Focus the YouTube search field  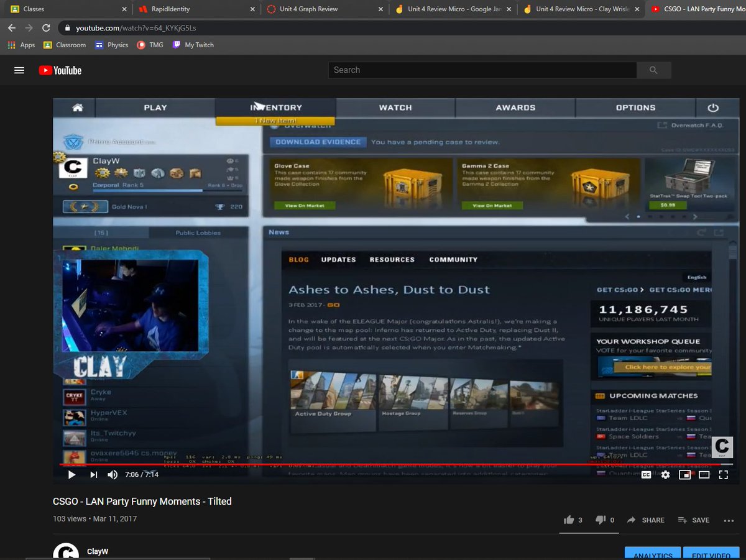click(482, 70)
